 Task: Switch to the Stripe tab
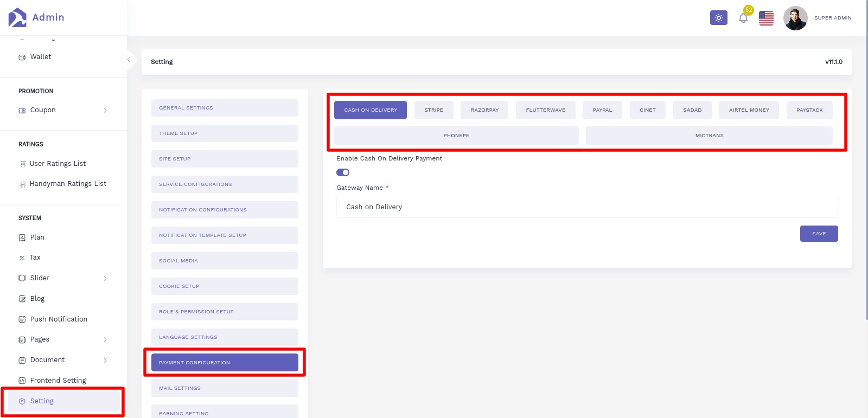[434, 110]
